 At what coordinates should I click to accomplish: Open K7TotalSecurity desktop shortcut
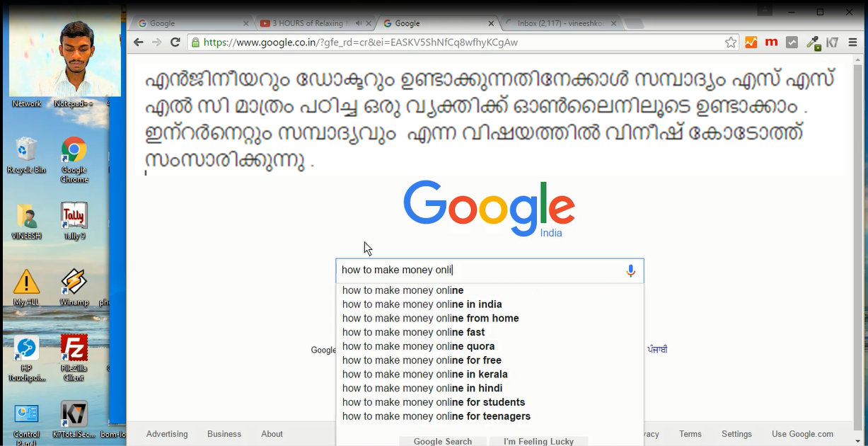[74, 421]
